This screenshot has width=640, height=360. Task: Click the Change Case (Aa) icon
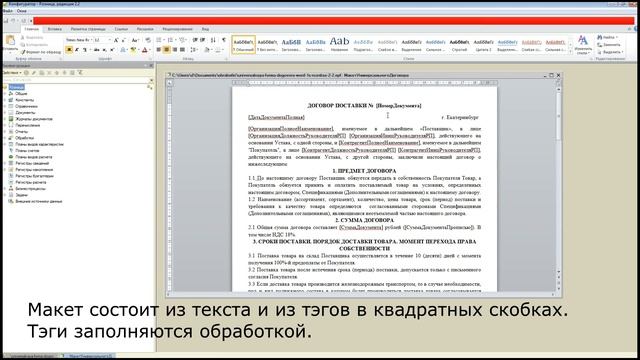pyautogui.click(x=135, y=40)
